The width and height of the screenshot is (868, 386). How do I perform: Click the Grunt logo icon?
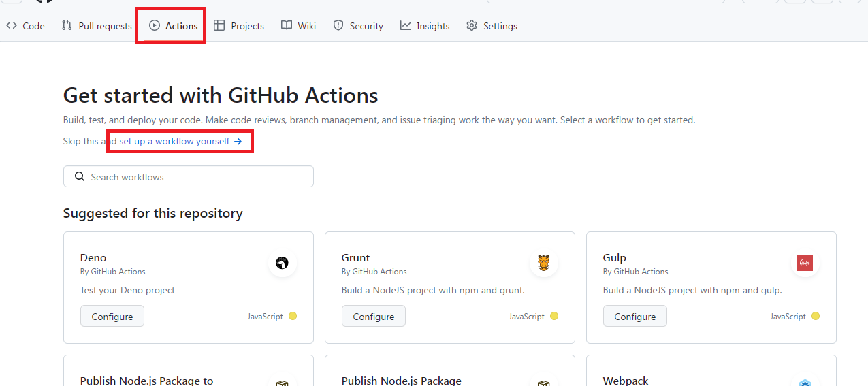coord(544,263)
